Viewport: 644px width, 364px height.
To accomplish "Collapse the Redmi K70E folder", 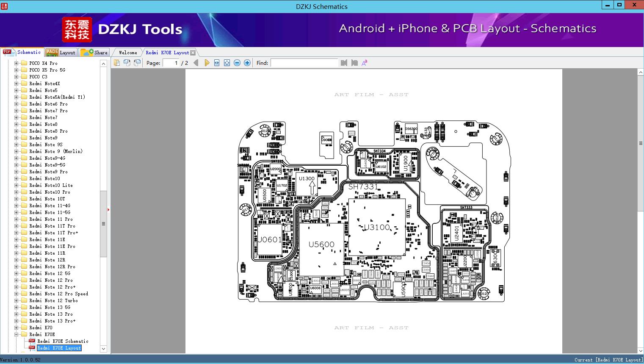I will 17,334.
